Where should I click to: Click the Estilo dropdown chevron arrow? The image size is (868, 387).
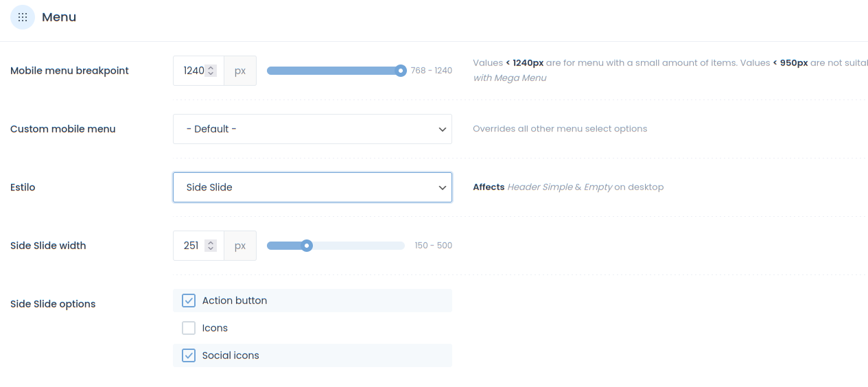443,188
